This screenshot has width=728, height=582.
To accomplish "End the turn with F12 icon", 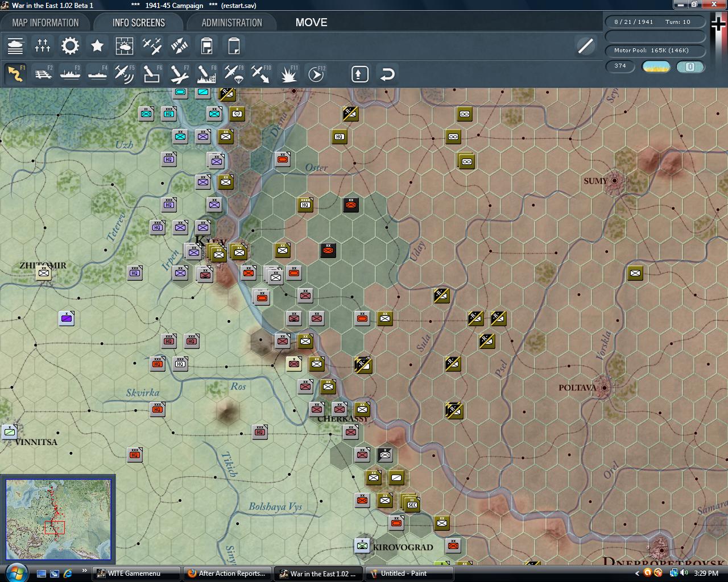I will click(x=316, y=74).
